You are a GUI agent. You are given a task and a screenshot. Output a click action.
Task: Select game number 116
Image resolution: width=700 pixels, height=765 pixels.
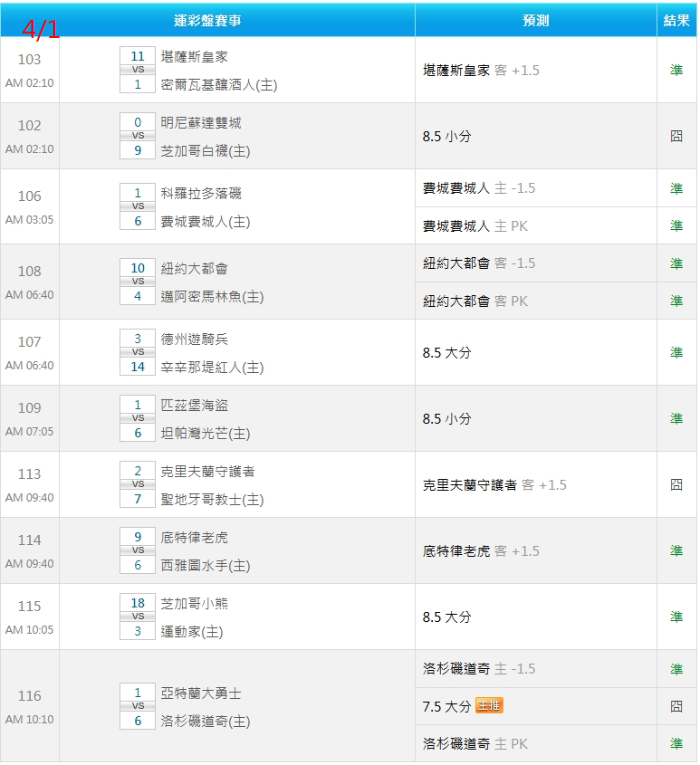(x=29, y=695)
